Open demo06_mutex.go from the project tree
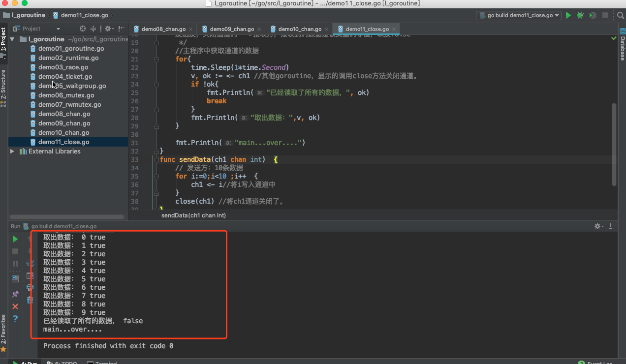This screenshot has height=364, width=626. pos(66,95)
